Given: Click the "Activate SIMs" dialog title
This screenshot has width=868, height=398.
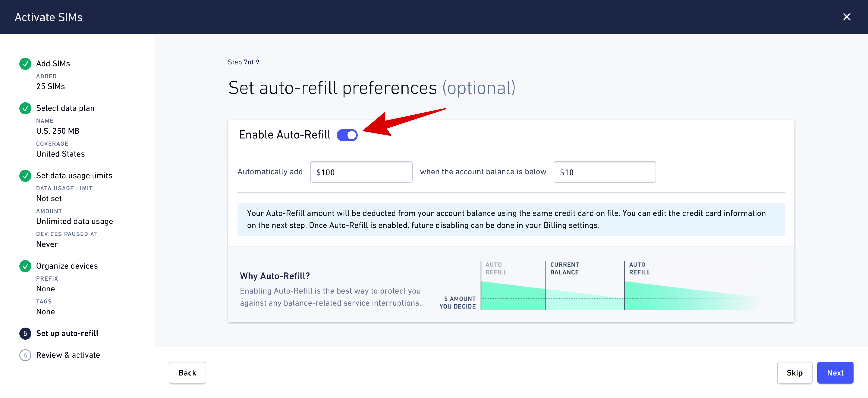Looking at the screenshot, I should (x=49, y=17).
